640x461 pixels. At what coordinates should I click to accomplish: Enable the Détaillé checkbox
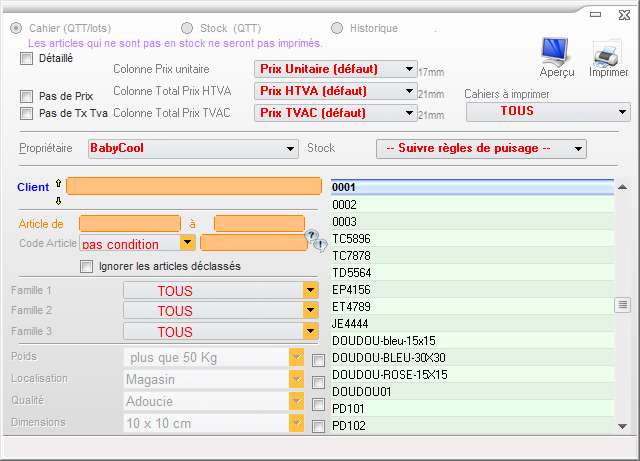(27, 58)
